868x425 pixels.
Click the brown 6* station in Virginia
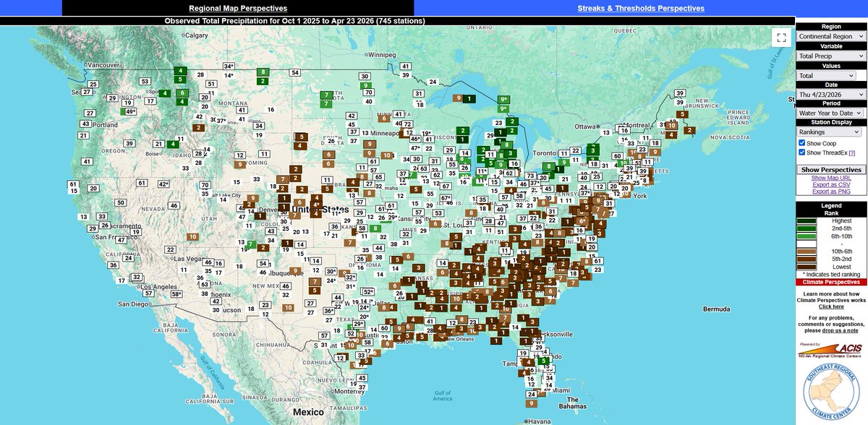click(x=582, y=220)
